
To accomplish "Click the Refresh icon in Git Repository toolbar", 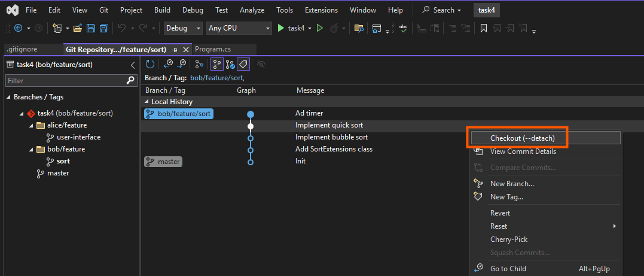I will (149, 64).
